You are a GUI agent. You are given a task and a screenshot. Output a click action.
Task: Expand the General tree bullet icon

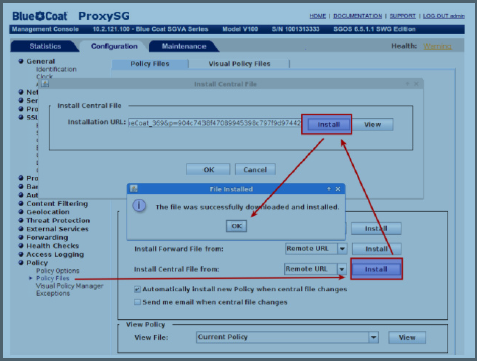tap(21, 61)
